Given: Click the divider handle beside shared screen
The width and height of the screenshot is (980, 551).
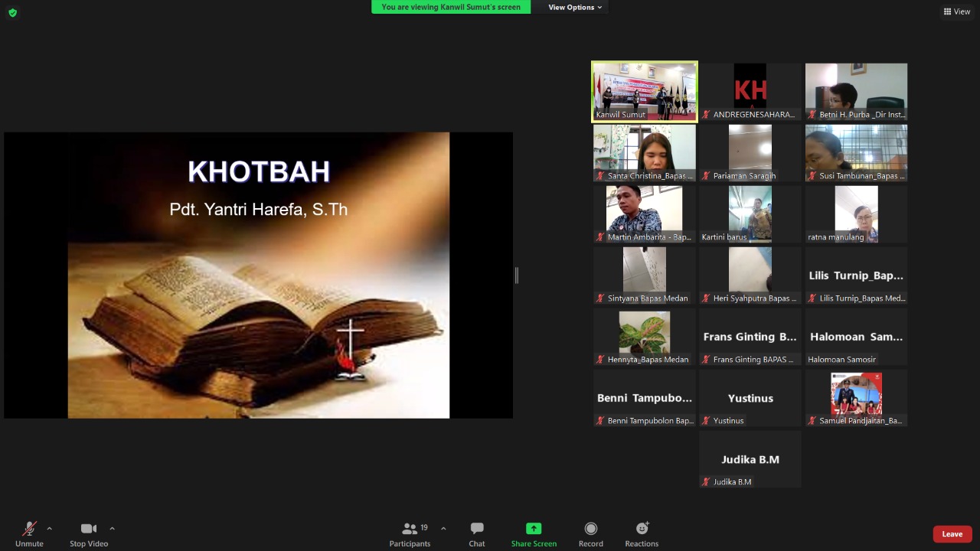Looking at the screenshot, I should 517,275.
